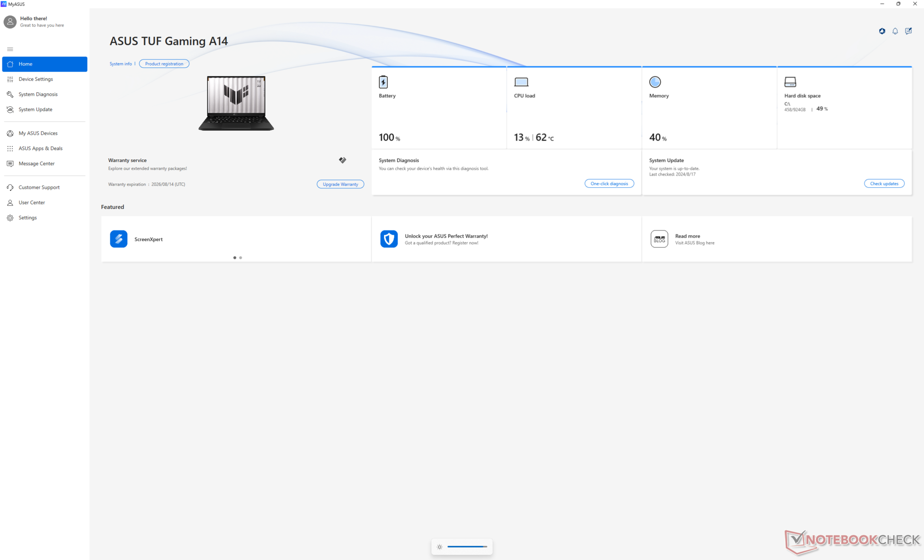Click the Battery status icon
Screen dimensions: 924x560
click(x=383, y=82)
